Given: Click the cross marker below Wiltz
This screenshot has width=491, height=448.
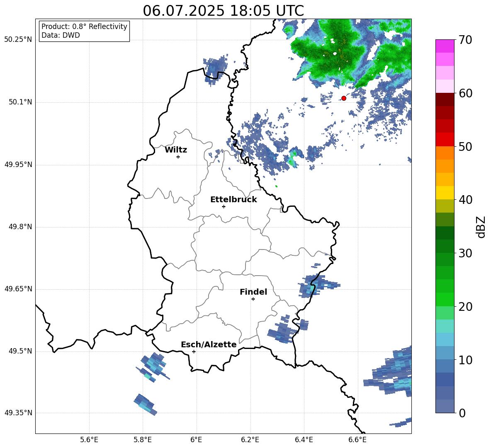Looking at the screenshot, I should tap(178, 157).
